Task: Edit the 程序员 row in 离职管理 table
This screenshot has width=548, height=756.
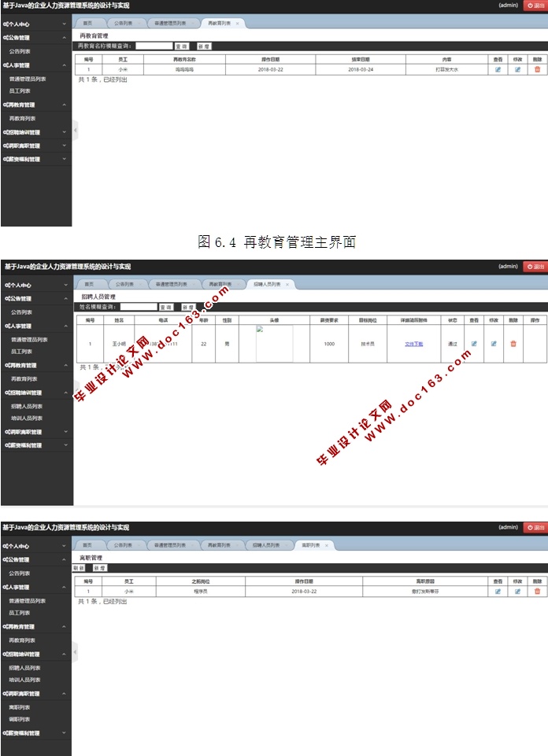Action: click(517, 591)
